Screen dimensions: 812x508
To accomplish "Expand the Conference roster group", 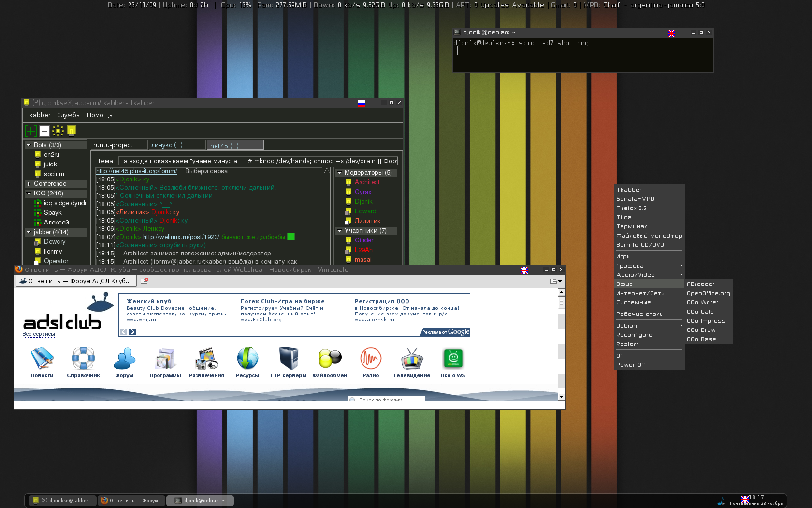I will (29, 184).
